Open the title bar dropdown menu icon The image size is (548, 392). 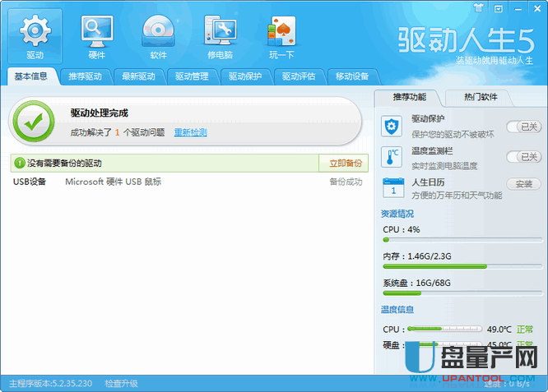click(499, 8)
